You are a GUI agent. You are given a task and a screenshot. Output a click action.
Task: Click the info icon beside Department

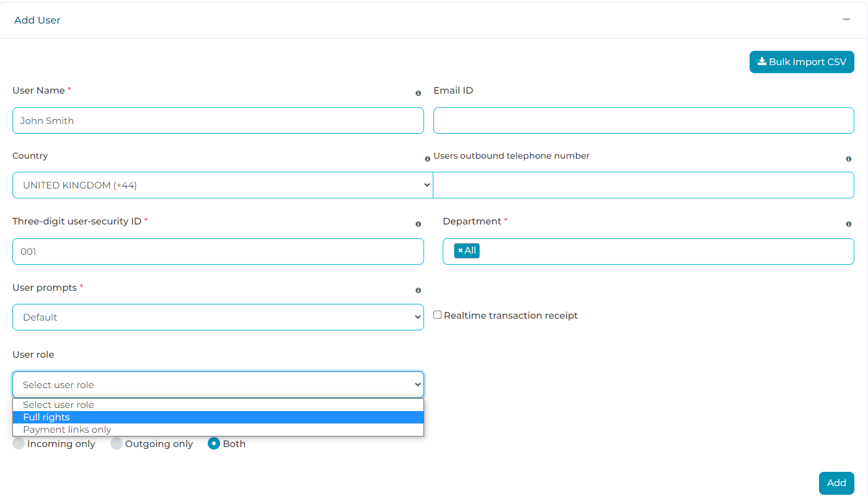tap(849, 224)
